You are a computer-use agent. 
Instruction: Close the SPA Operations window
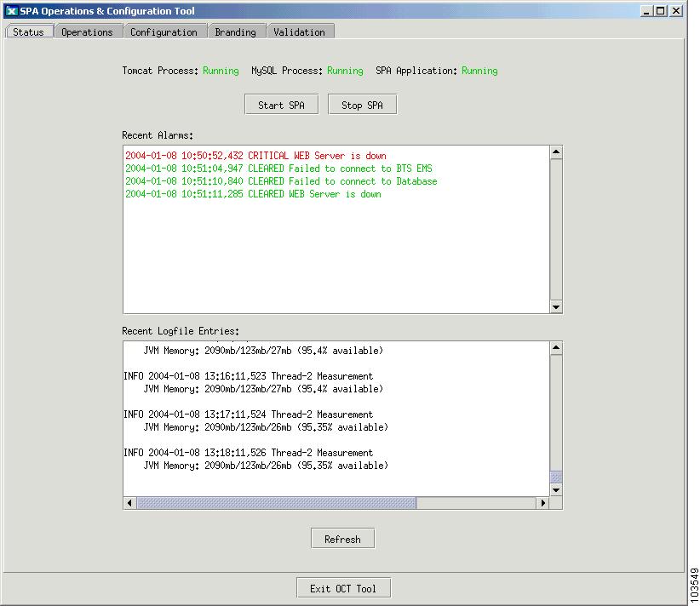coord(676,11)
